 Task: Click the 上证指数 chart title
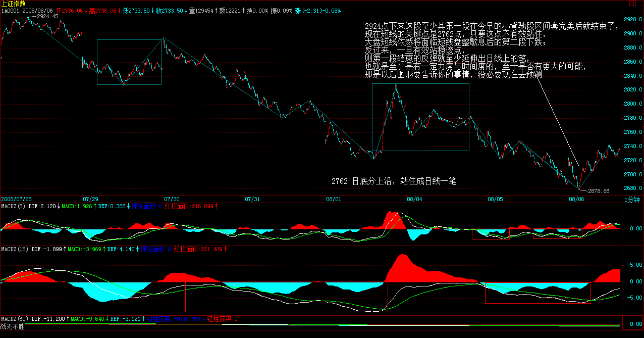[x=13, y=4]
